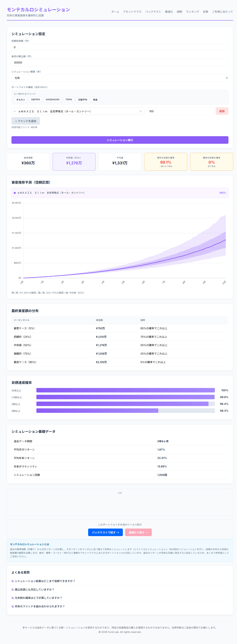
Task: Expand FAQ about simulation result reliability
Action: tap(43, 581)
